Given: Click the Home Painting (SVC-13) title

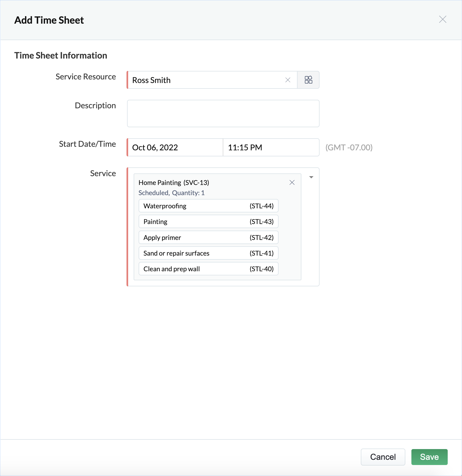Looking at the screenshot, I should click(174, 183).
